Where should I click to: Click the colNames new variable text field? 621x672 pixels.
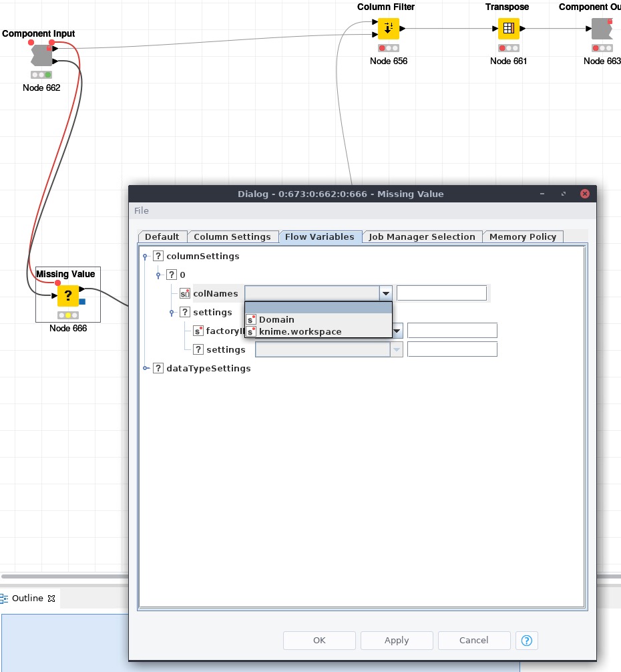pos(441,293)
